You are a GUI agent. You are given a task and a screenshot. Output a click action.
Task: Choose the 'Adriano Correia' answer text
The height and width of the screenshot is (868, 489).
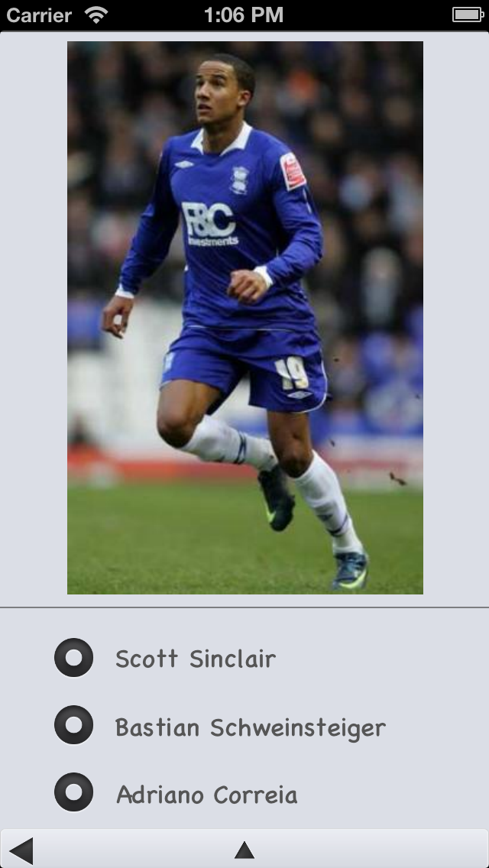pos(206,795)
